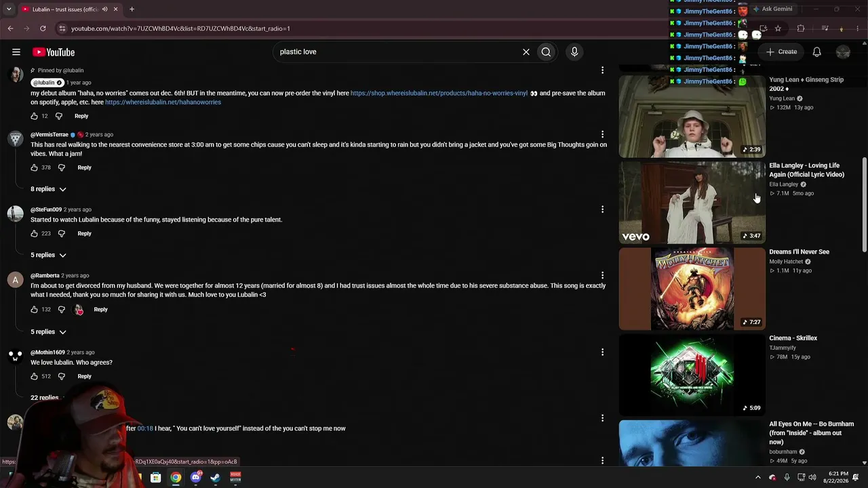Open the YouTube guide hamburger menu

(16, 52)
